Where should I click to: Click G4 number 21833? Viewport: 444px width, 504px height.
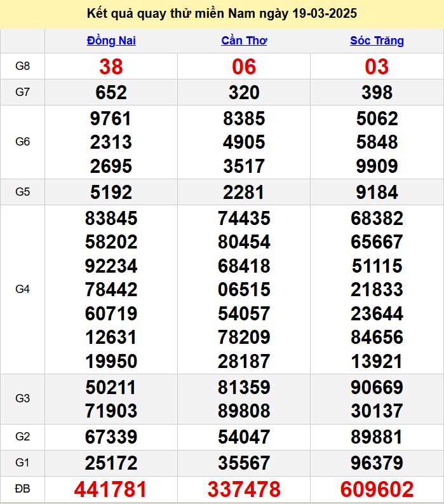click(x=377, y=290)
